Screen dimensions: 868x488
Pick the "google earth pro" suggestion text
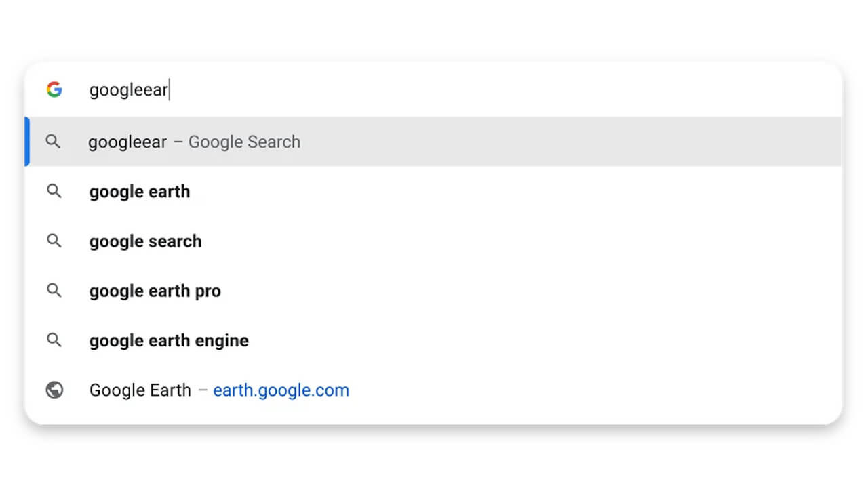155,291
